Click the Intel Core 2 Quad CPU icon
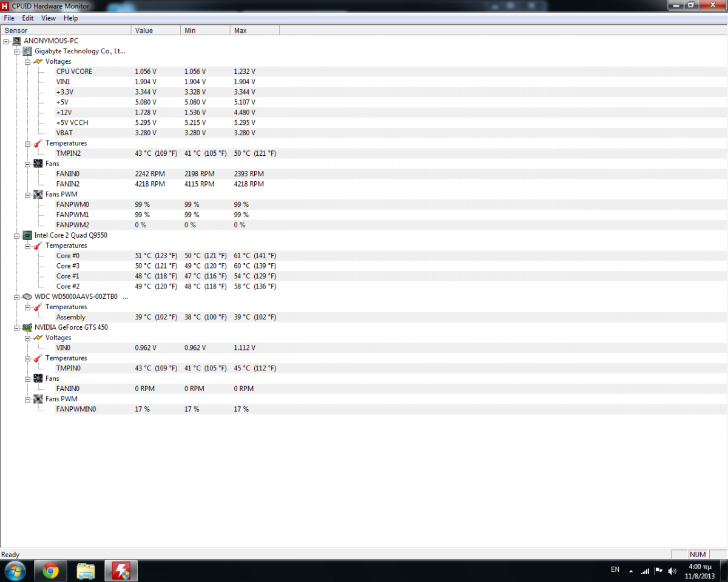 click(27, 235)
